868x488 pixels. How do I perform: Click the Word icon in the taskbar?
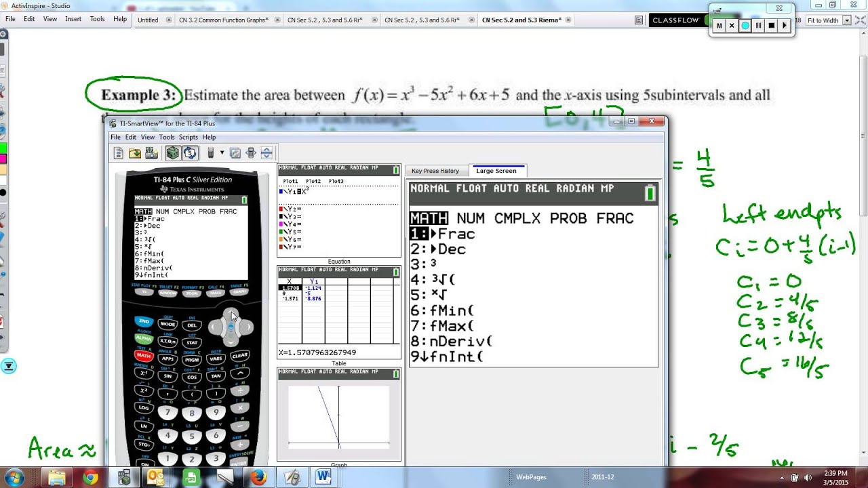point(323,478)
